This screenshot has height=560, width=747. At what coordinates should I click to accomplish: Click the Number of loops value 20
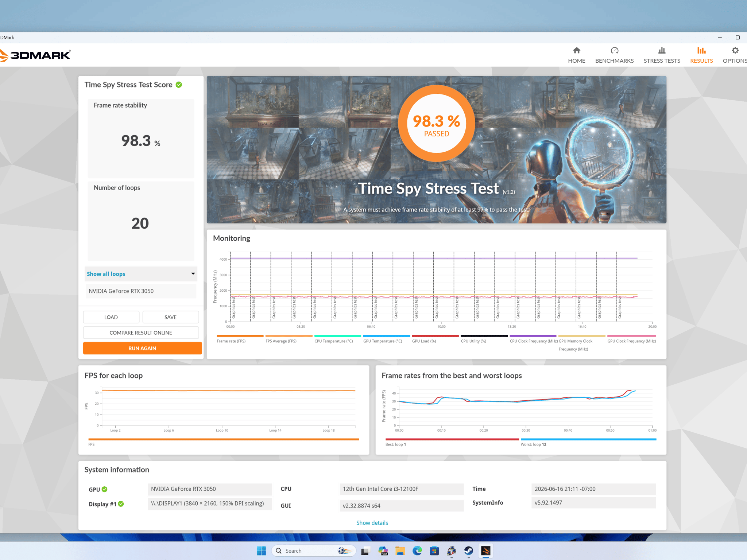[x=140, y=223]
